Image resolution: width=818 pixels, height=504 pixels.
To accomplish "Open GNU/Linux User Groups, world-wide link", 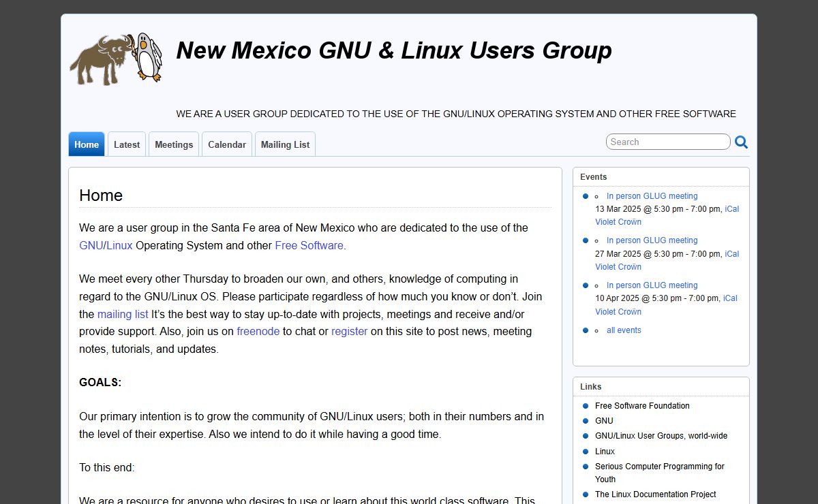I will [x=661, y=436].
